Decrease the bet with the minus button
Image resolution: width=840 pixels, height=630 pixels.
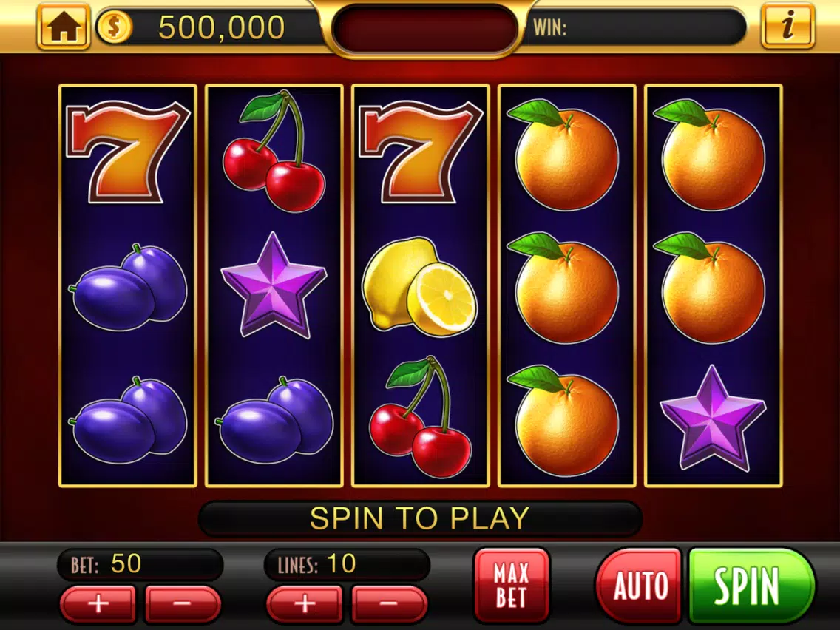pos(183,604)
